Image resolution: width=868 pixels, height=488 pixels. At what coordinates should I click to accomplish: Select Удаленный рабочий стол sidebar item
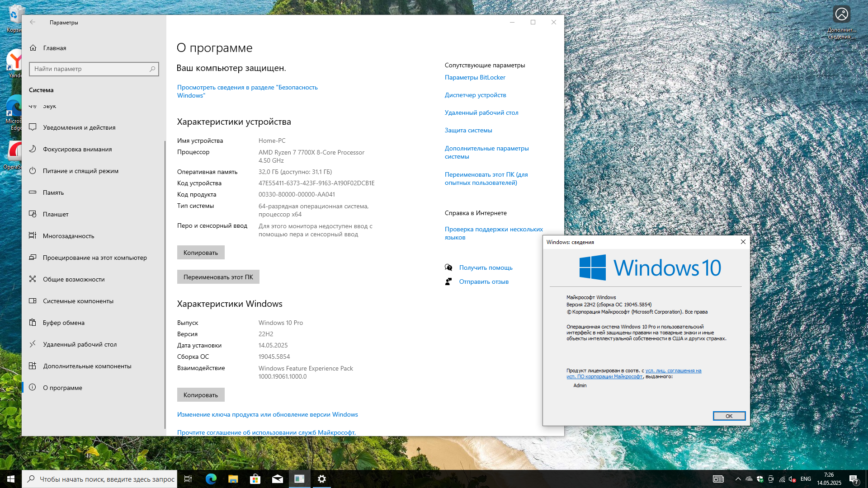[80, 344]
